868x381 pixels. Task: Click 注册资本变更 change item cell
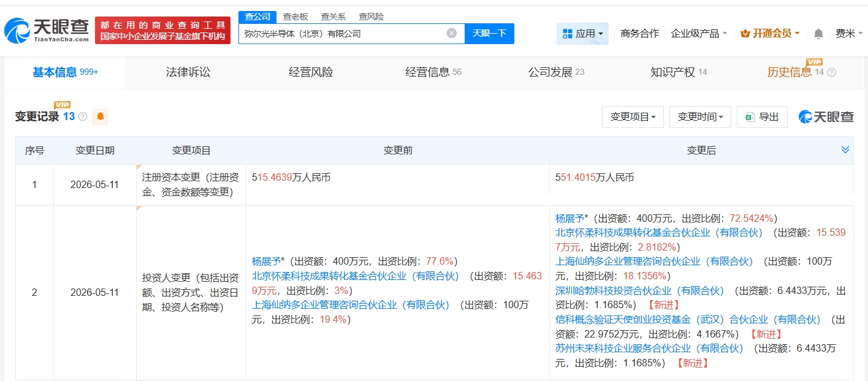(191, 185)
